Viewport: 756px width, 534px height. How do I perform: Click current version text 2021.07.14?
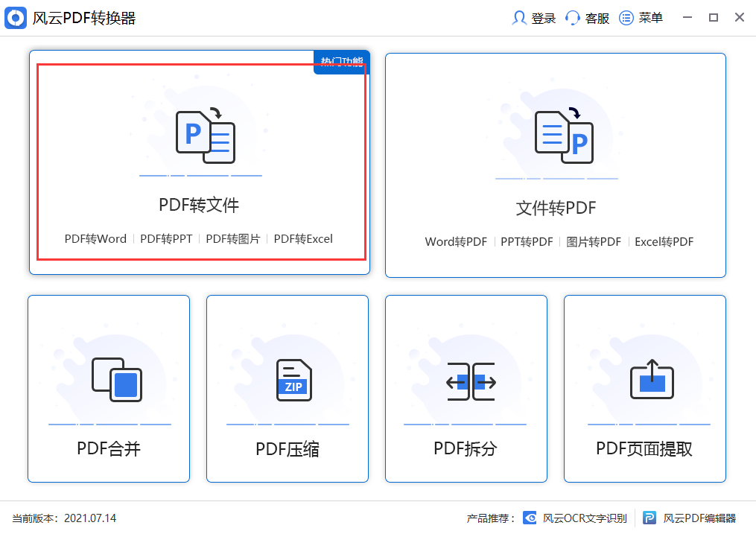click(90, 518)
